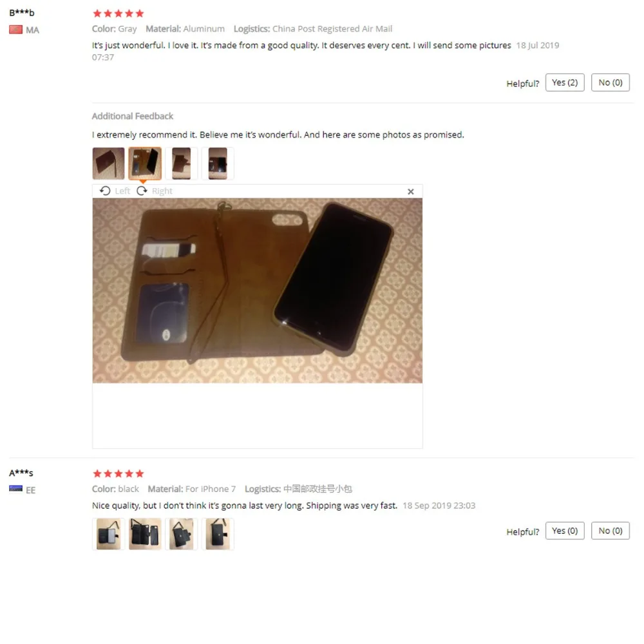Screen dimensions: 644x644
Task: Rotate the photo left
Action: coord(115,191)
